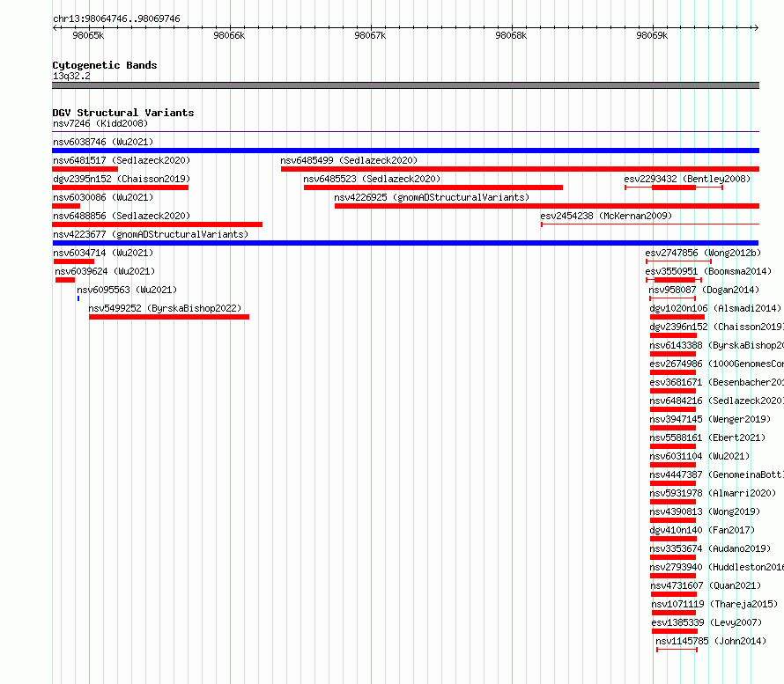The image size is (784, 684).
Task: Click nsv6488856 (Sedlazeck2020) label
Action: (122, 216)
